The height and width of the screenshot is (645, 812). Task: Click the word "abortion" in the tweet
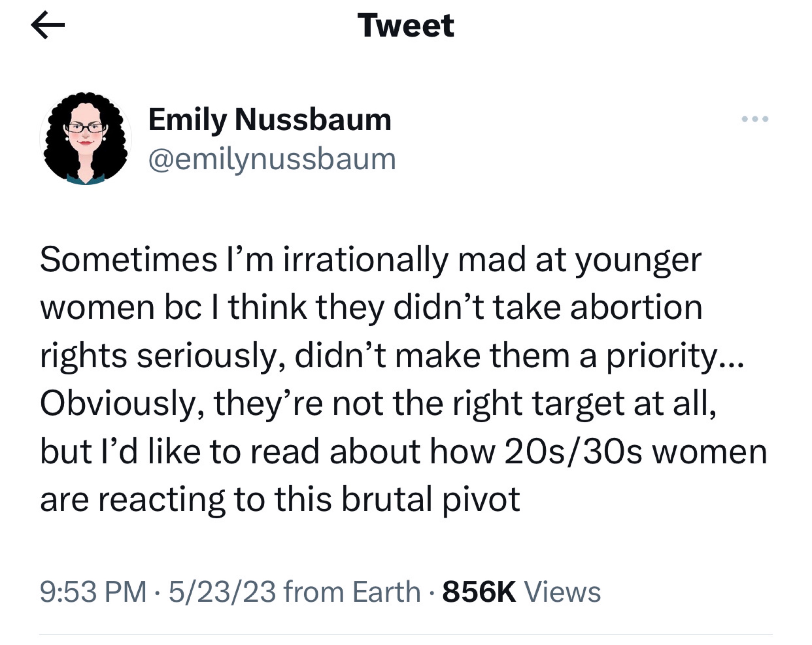coord(636,307)
